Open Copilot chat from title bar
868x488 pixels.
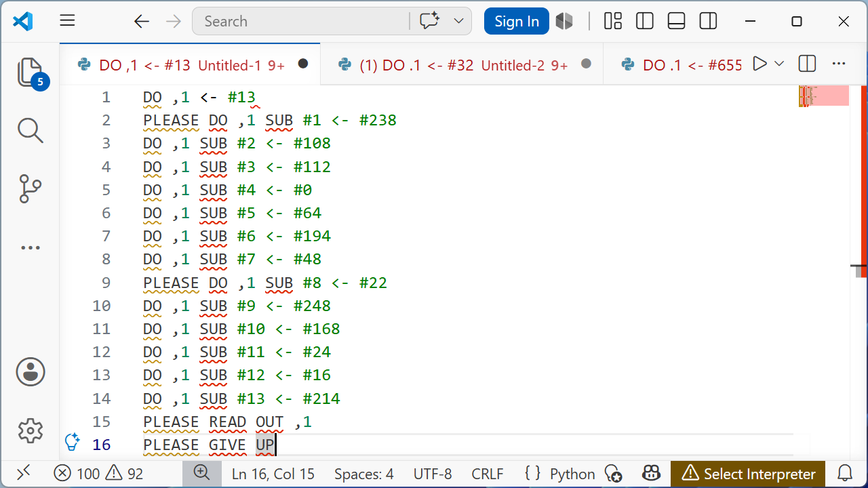[429, 21]
